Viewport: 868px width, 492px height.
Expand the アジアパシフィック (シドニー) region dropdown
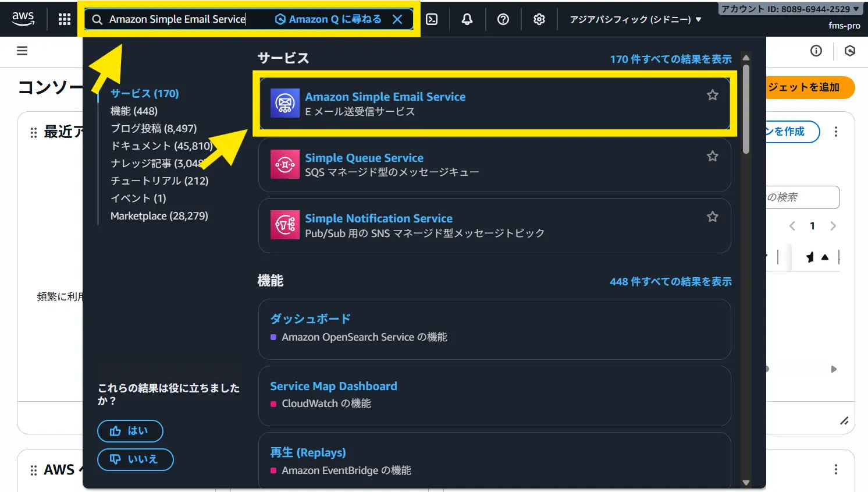635,19
